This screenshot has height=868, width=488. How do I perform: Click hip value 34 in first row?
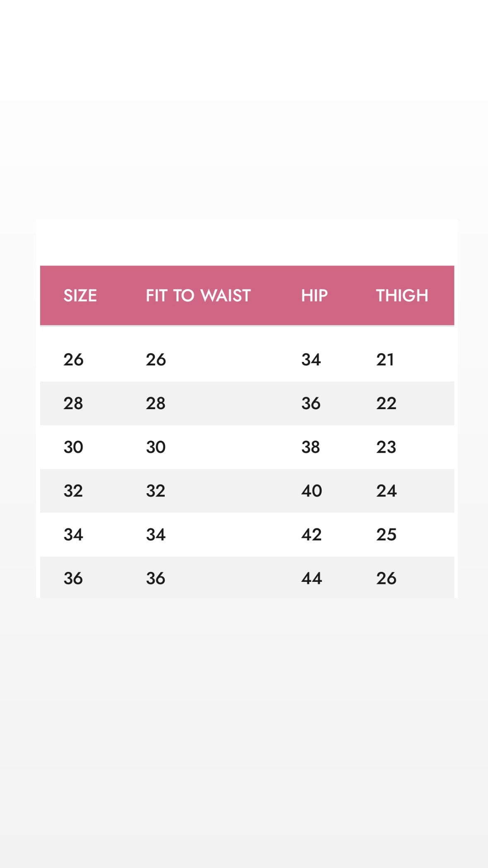click(x=311, y=359)
